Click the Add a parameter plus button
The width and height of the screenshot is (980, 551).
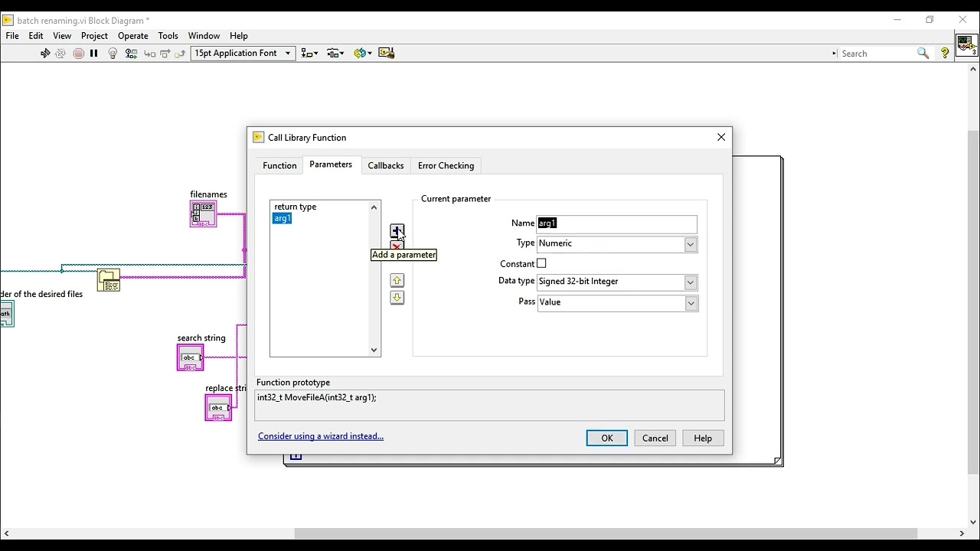point(397,230)
